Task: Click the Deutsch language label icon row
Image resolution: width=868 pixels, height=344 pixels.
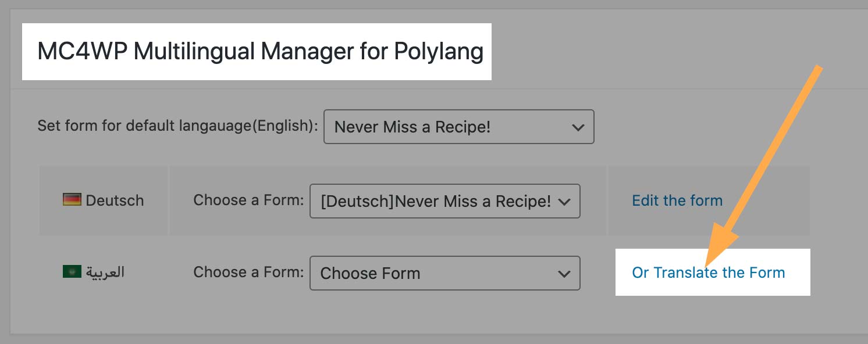Action: click(x=104, y=200)
